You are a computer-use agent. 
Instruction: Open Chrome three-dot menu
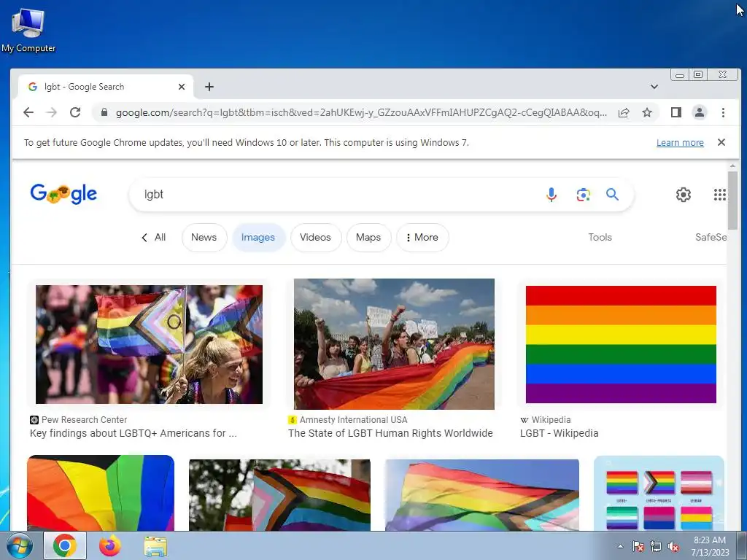723,112
